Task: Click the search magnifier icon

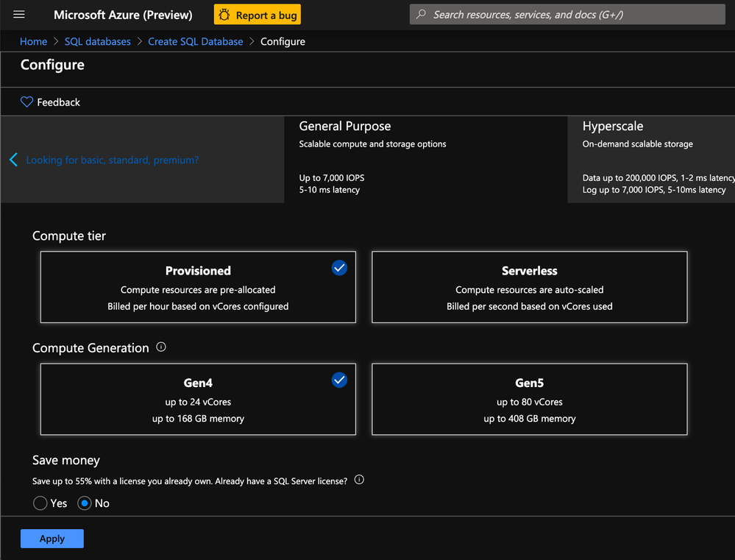Action: point(421,15)
